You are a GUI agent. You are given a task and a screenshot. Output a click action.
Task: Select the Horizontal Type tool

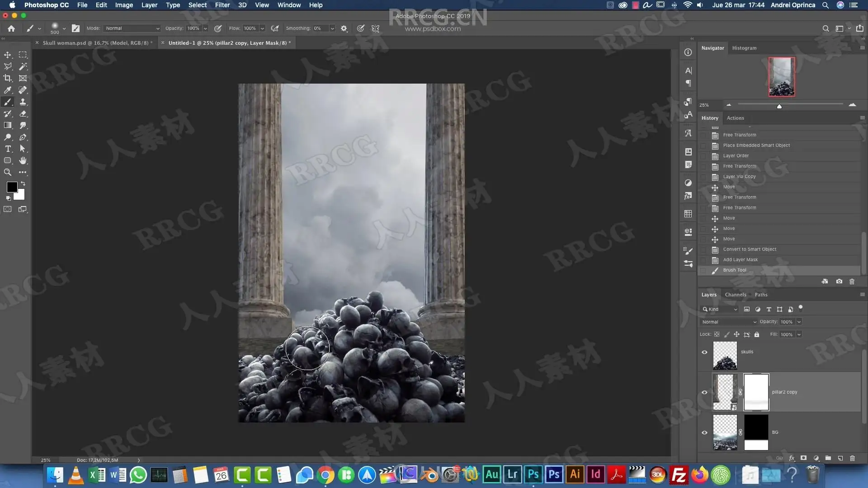pyautogui.click(x=8, y=149)
